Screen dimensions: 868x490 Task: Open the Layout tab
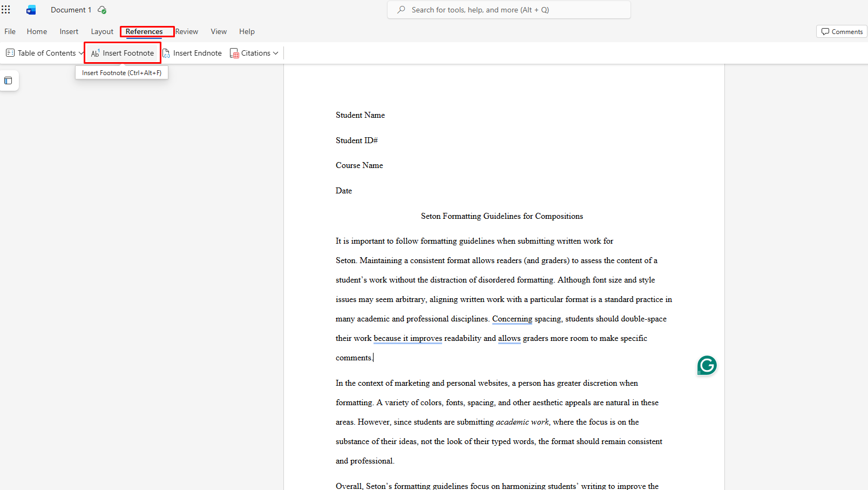[102, 31]
